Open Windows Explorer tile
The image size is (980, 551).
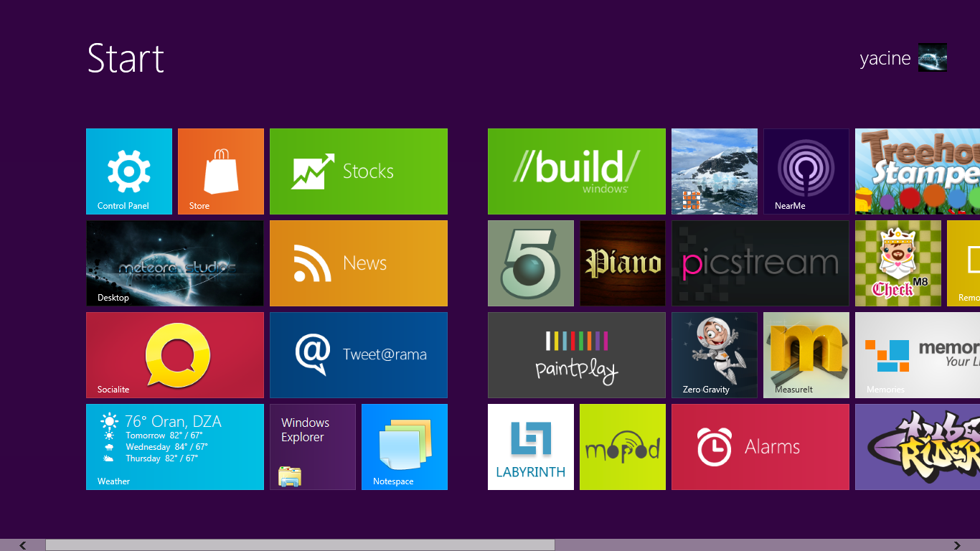[x=313, y=447]
